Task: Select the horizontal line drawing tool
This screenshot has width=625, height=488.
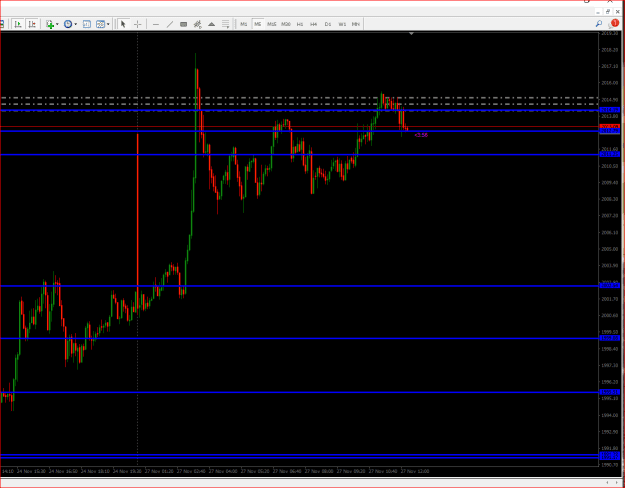Action: pyautogui.click(x=156, y=24)
